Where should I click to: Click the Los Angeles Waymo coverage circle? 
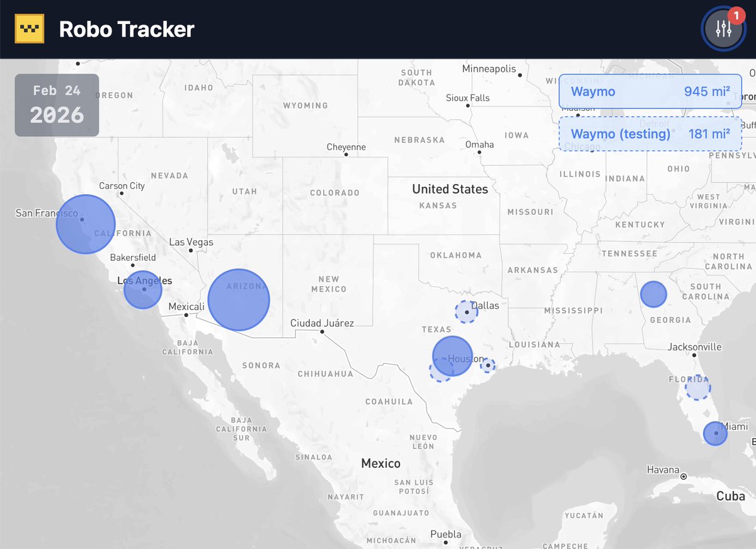143,290
